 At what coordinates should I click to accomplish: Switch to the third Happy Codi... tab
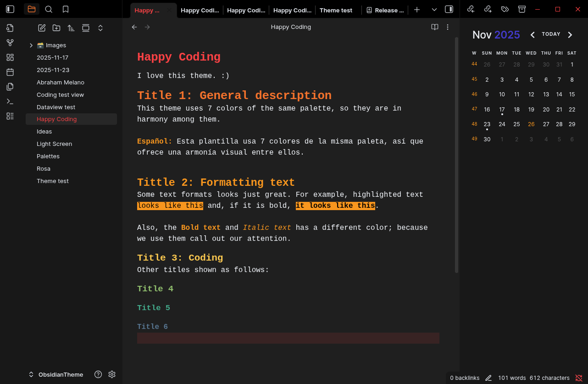[x=246, y=10]
